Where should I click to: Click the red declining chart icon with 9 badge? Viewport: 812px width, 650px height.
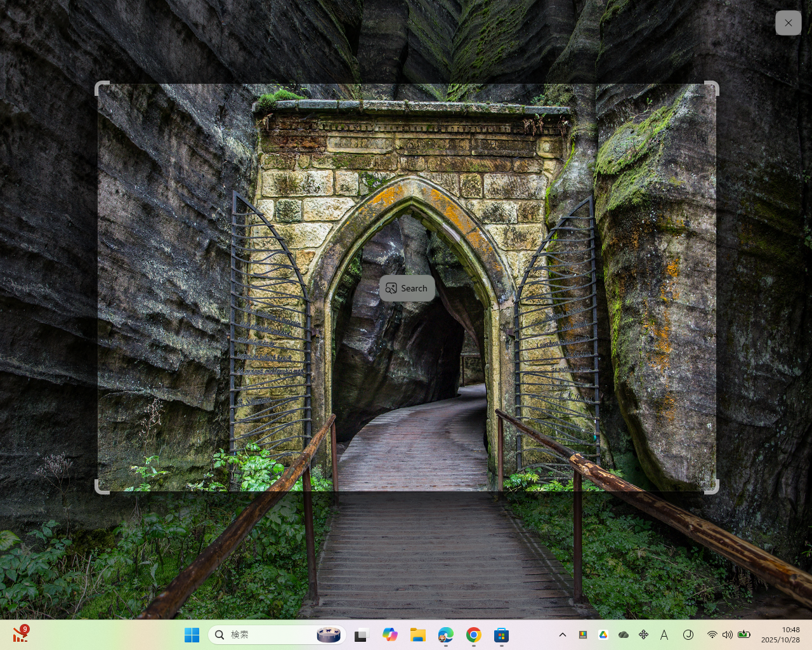21,633
